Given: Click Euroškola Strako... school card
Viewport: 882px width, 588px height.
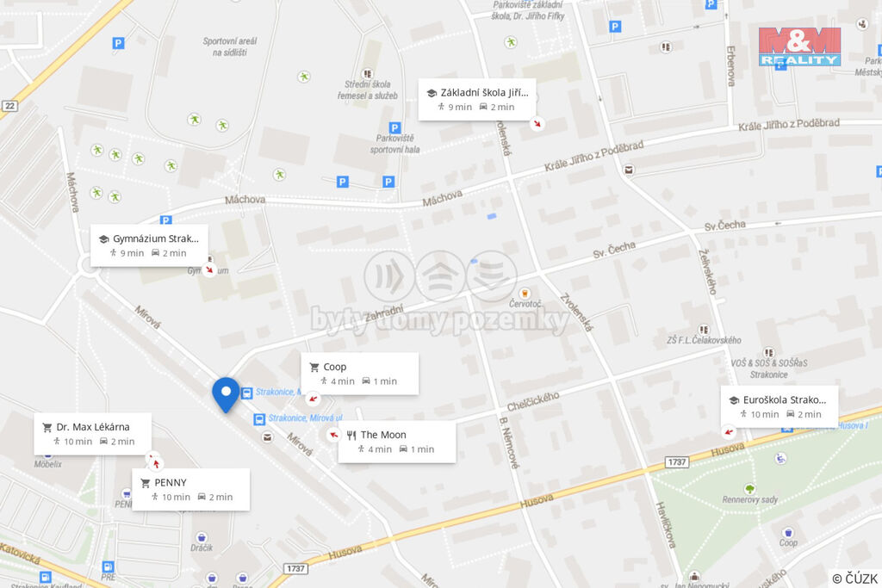Looking at the screenshot, I should click(x=780, y=407).
